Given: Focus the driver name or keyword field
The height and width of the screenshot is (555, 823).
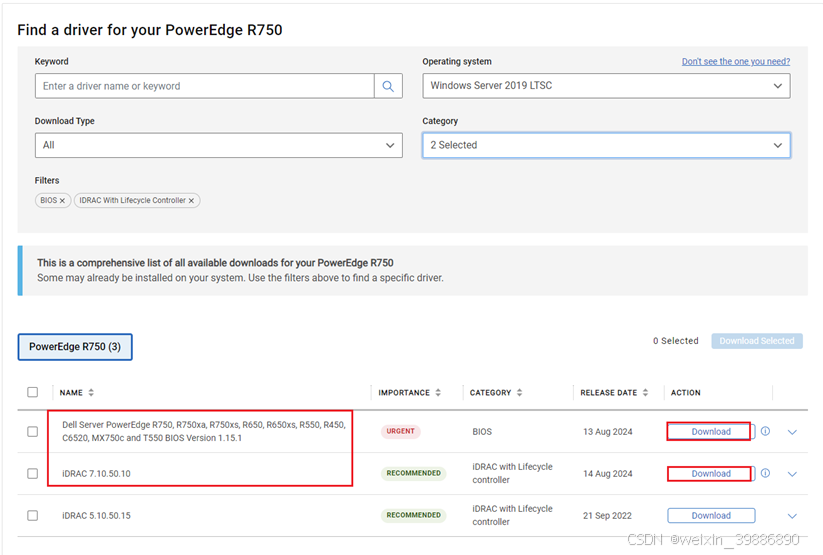Looking at the screenshot, I should click(x=205, y=86).
